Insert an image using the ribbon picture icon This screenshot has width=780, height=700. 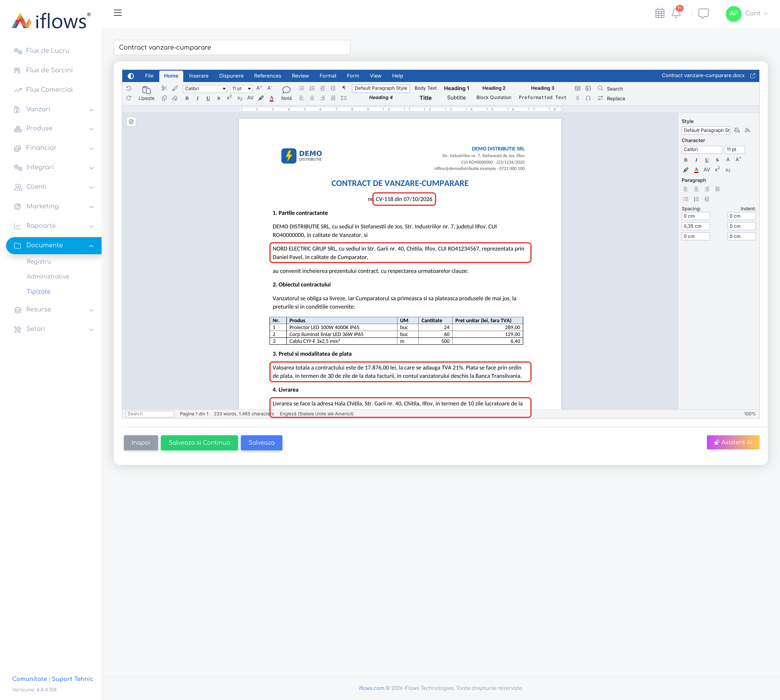(588, 89)
